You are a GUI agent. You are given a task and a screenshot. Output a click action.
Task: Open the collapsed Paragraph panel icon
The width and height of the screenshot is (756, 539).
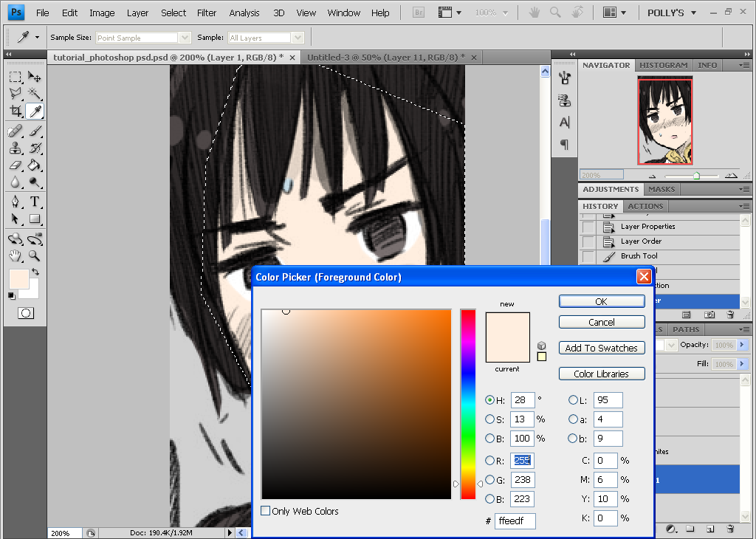(564, 144)
